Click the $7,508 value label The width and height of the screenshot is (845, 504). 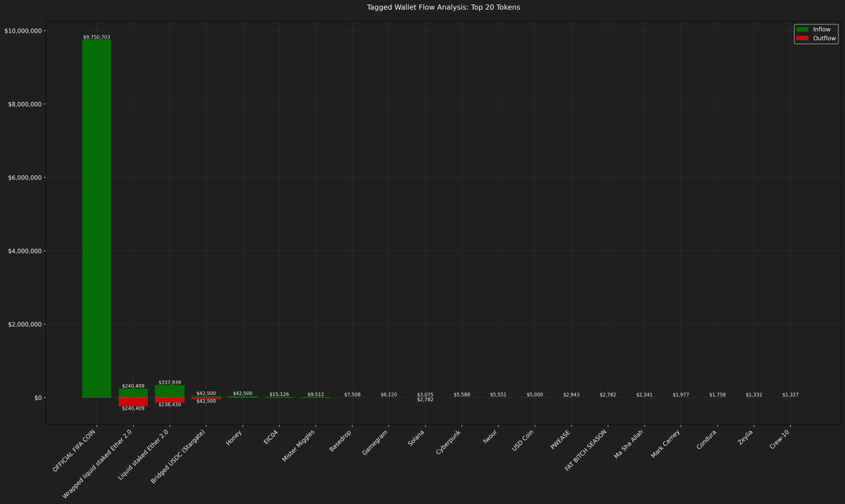point(353,394)
